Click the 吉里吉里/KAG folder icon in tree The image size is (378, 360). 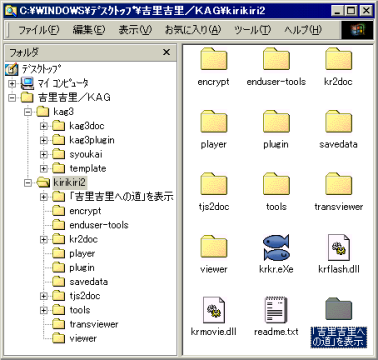tap(27, 97)
